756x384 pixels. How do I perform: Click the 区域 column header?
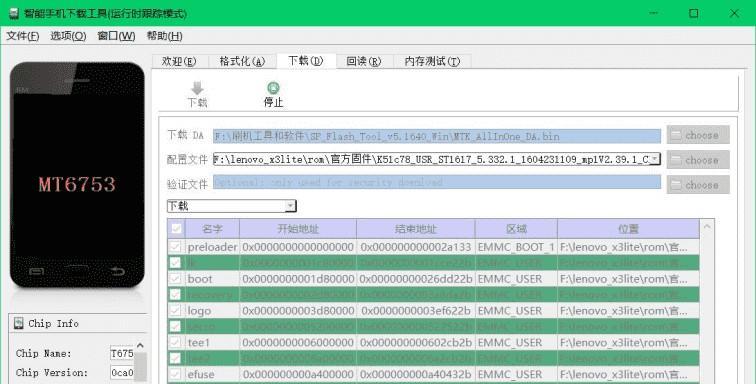tap(516, 229)
